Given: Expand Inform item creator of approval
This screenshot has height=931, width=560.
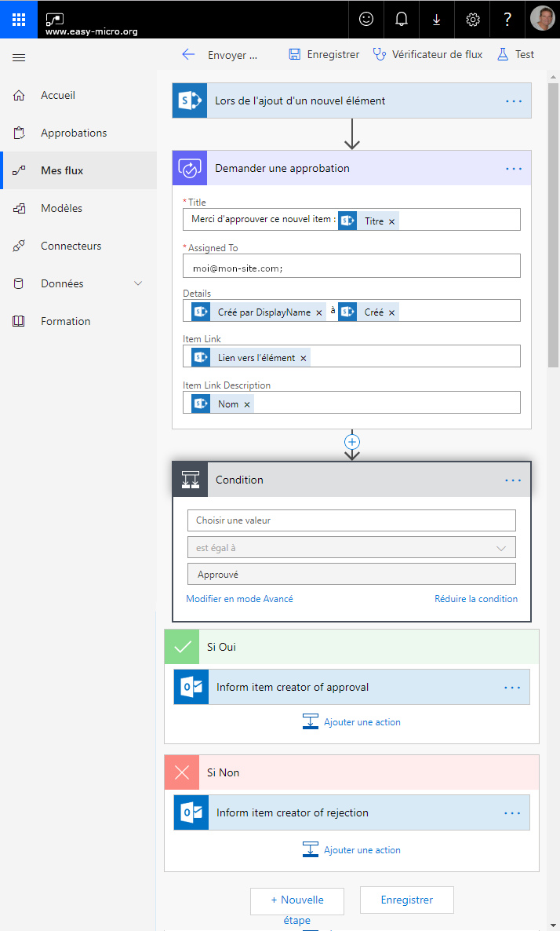Looking at the screenshot, I should [x=351, y=687].
